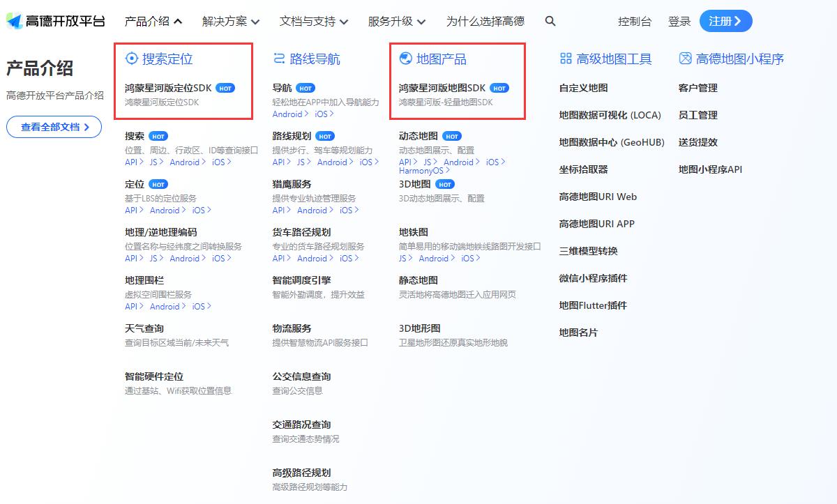Click the 登录 link
837x504 pixels.
pos(679,22)
